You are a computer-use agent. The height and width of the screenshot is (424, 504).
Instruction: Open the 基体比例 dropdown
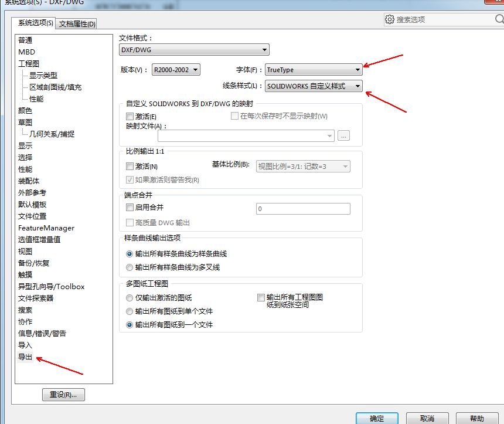coord(303,167)
